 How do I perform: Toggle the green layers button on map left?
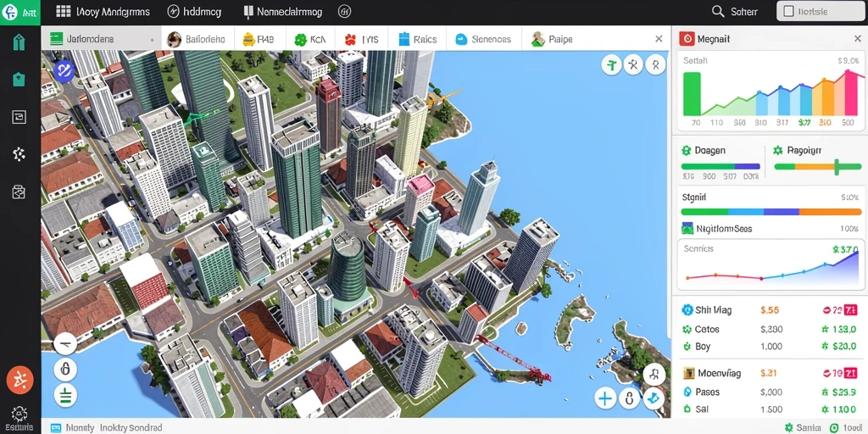click(x=65, y=395)
